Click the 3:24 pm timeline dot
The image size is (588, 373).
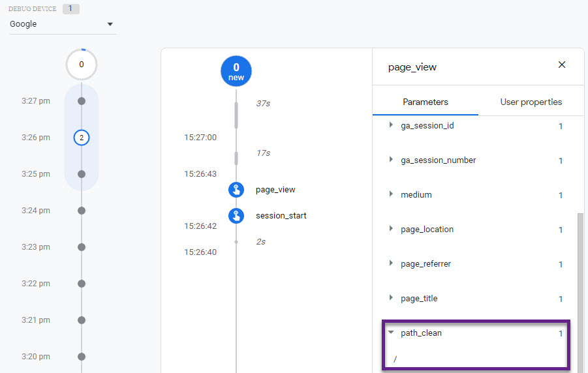pyautogui.click(x=82, y=211)
